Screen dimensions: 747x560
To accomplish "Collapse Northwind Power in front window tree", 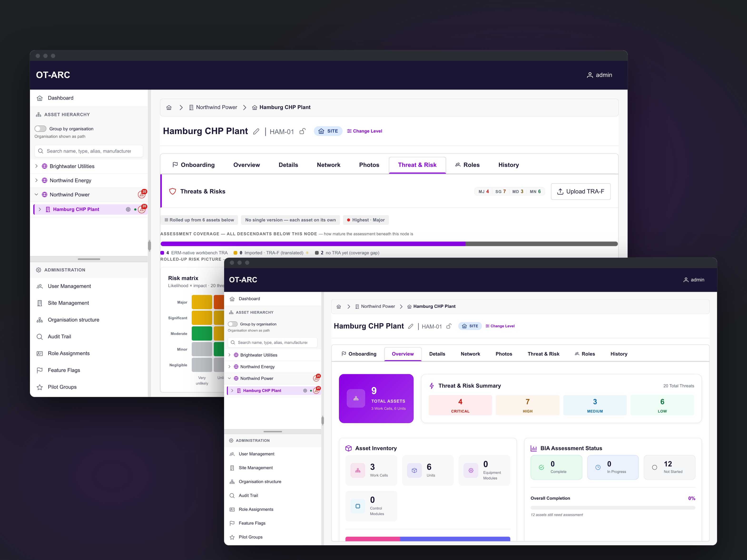I will click(x=230, y=378).
